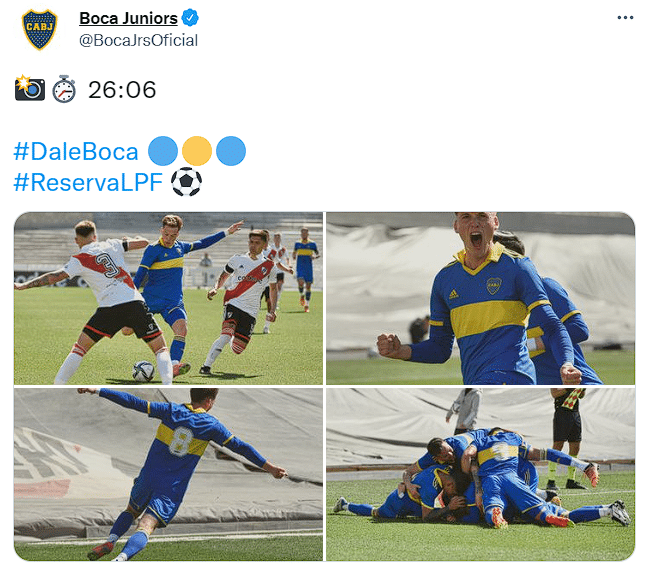
Task: Click the yellow circle emoji
Action: 197,151
